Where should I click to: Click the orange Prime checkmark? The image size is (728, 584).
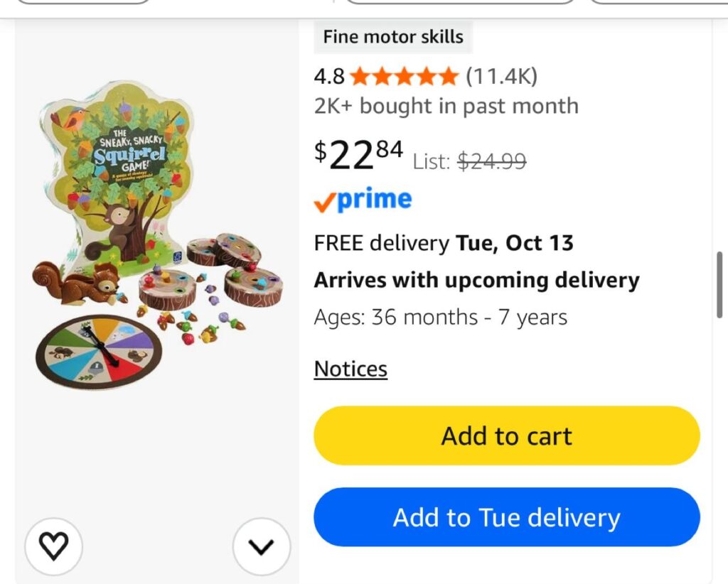tap(324, 202)
